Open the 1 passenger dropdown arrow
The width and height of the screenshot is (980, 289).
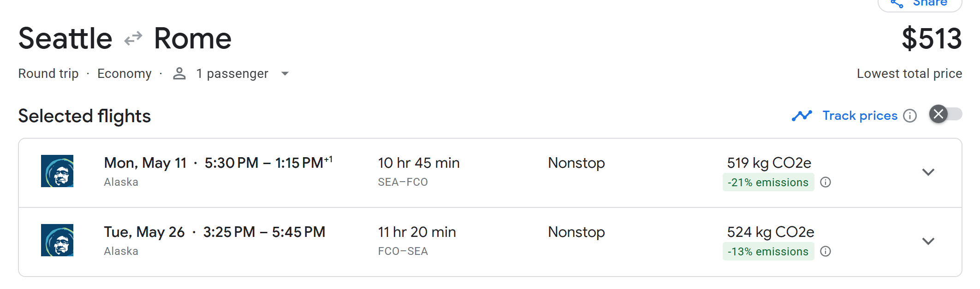[285, 74]
